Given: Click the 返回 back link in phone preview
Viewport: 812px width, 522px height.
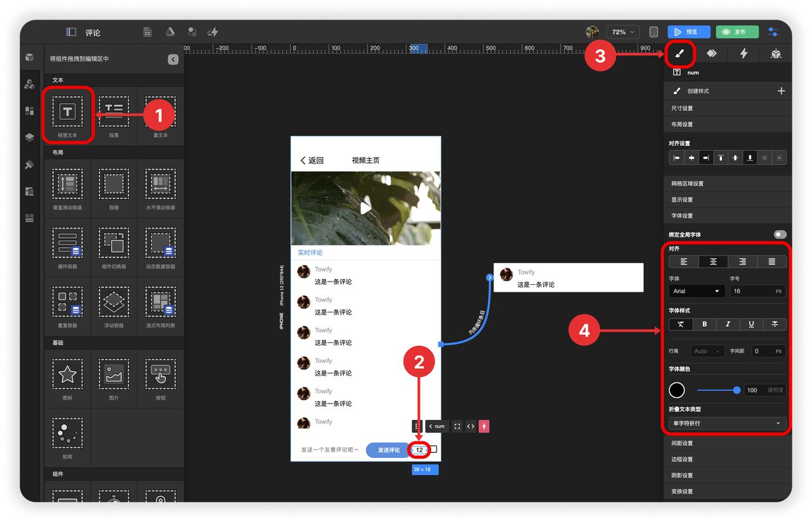Looking at the screenshot, I should click(312, 160).
